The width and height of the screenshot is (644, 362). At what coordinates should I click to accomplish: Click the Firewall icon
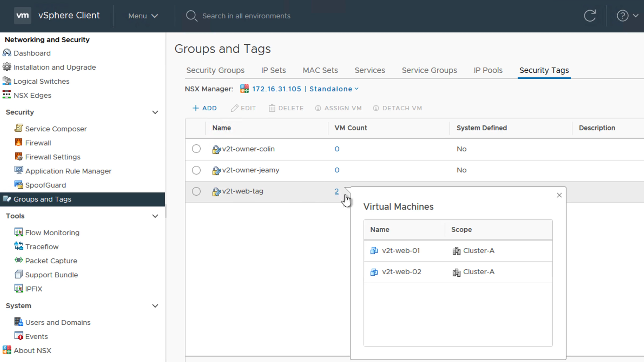[x=19, y=142]
